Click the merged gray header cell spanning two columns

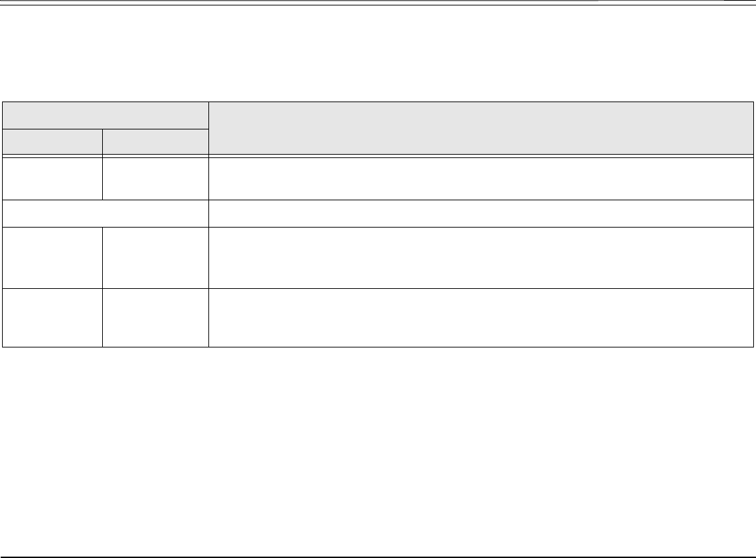[x=106, y=115]
